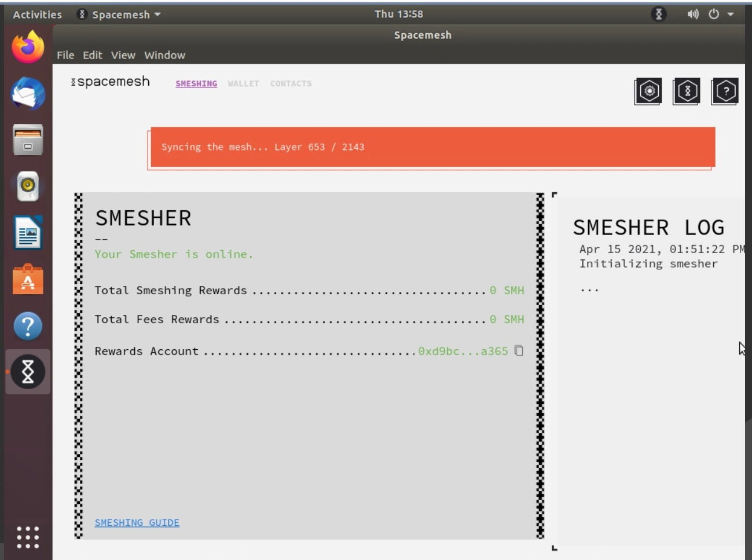Open the Spacemesh app menu in top bar

pyautogui.click(x=119, y=14)
